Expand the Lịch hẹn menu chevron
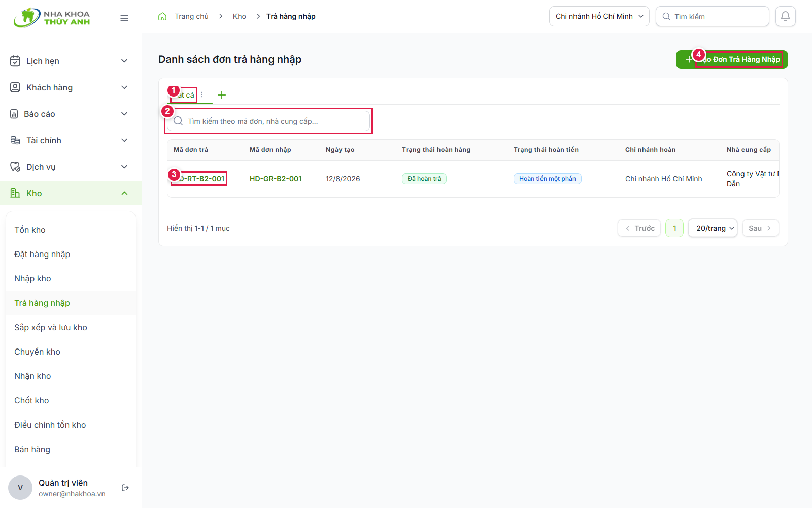 [x=124, y=61]
